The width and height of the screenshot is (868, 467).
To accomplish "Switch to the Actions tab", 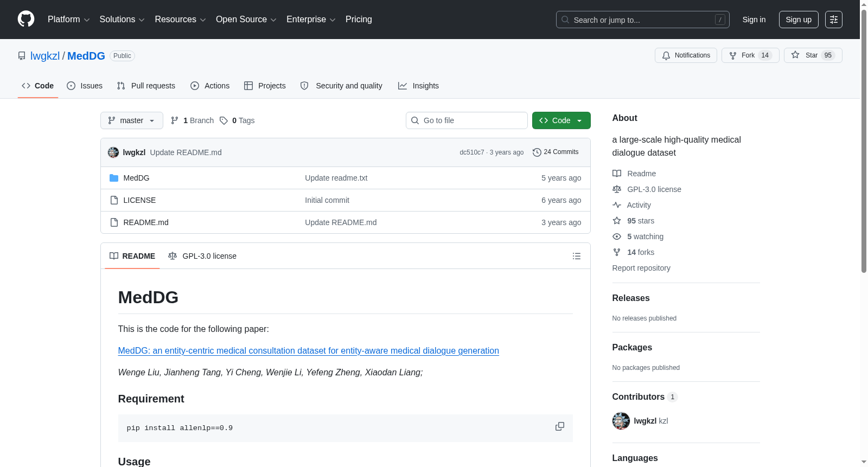I will (x=210, y=86).
